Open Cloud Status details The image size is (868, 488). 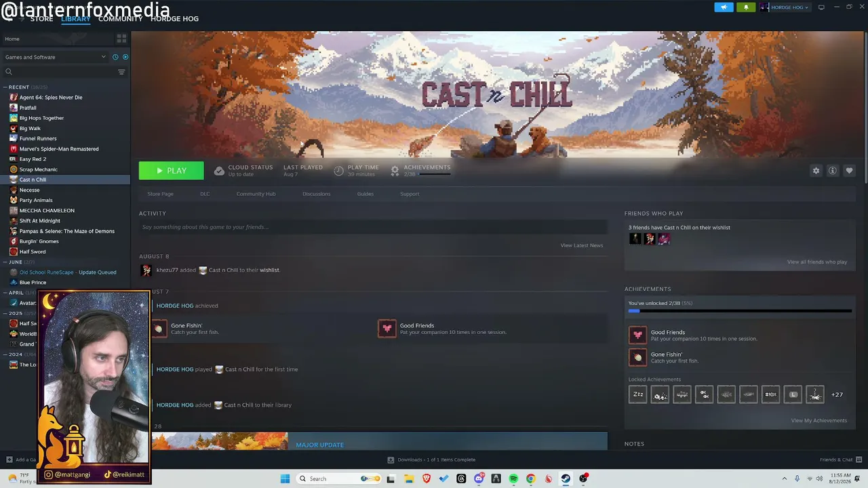click(x=243, y=171)
